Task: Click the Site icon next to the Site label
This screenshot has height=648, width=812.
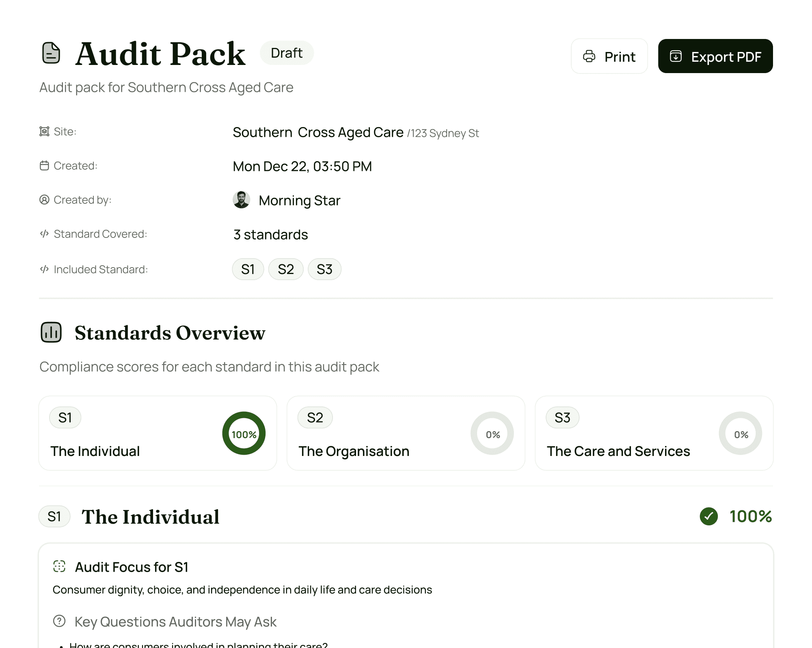Action: click(45, 131)
